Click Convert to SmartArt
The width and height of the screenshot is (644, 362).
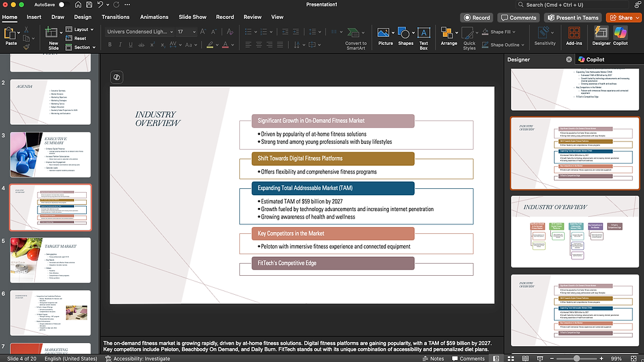[x=356, y=39]
